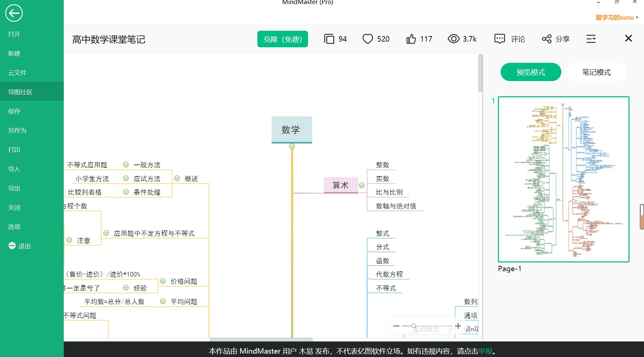Viewport: 644px width, 357px height.
Task: Click the 克隆（免费）clone button
Action: coord(283,39)
